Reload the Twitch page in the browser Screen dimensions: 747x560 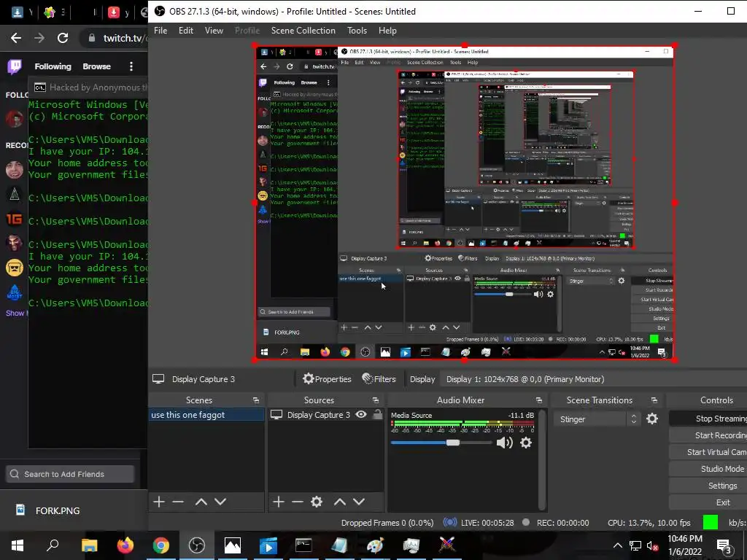pos(63,38)
